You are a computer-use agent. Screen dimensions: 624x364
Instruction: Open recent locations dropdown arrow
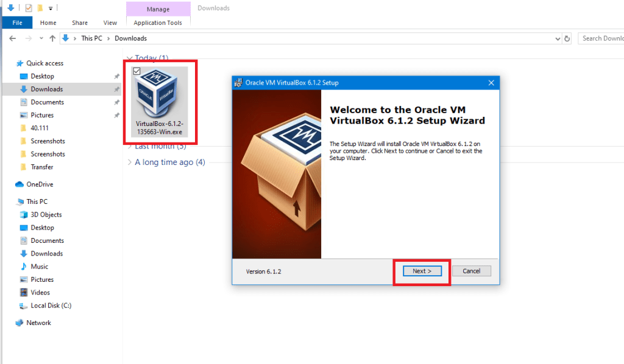(x=41, y=38)
